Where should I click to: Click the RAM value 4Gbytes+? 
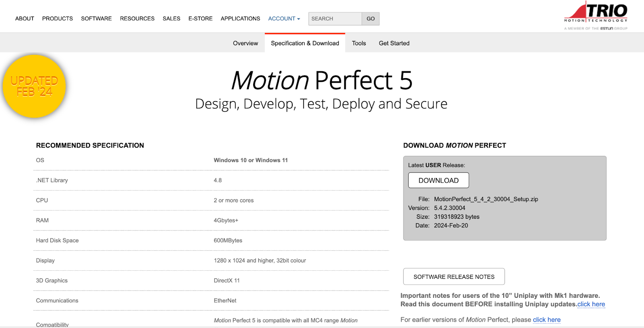[x=226, y=220]
